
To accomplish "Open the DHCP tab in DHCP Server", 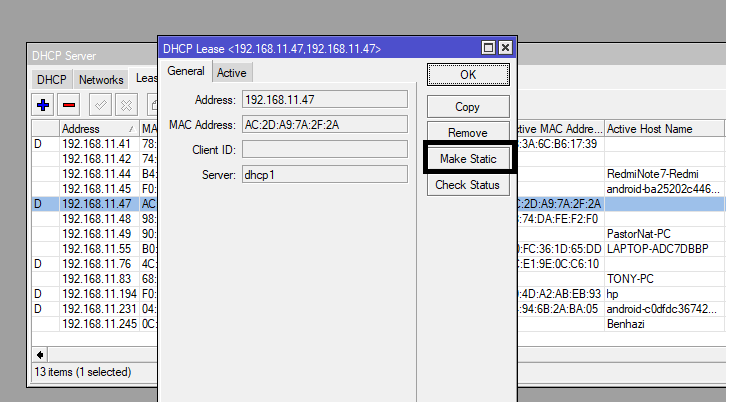I will coord(51,79).
